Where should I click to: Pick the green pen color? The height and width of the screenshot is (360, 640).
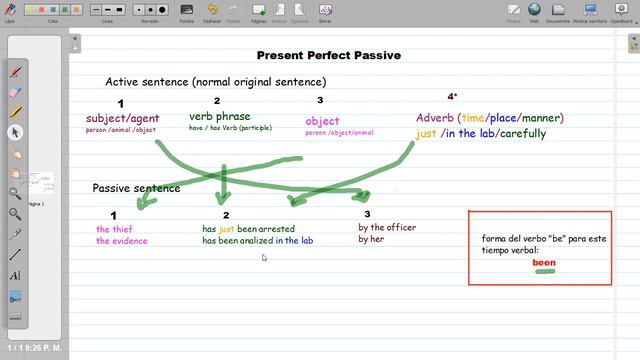tap(64, 10)
